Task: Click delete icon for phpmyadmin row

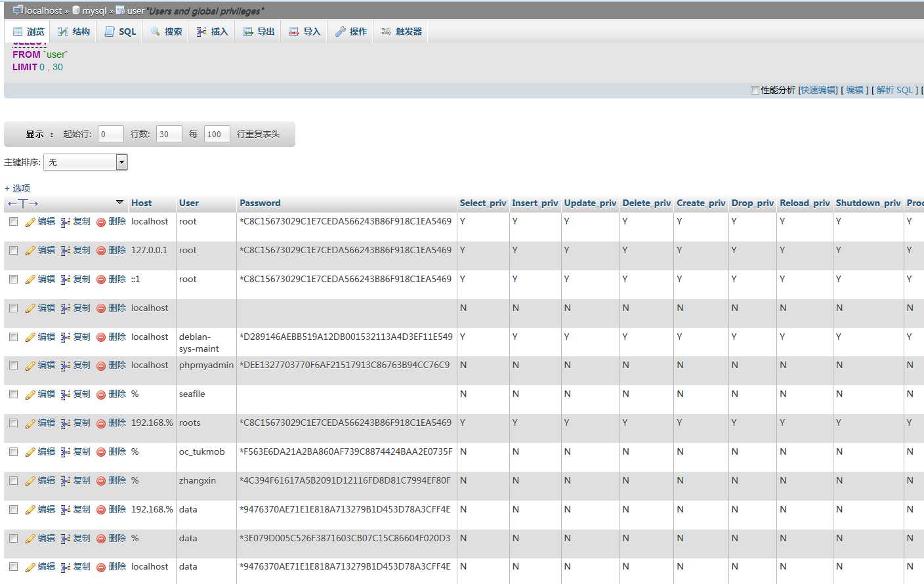Action: click(101, 366)
